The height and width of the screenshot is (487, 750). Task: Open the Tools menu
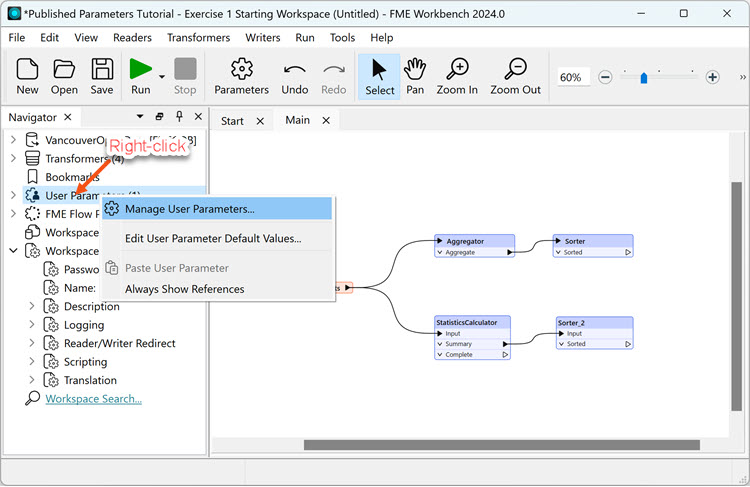tap(342, 37)
